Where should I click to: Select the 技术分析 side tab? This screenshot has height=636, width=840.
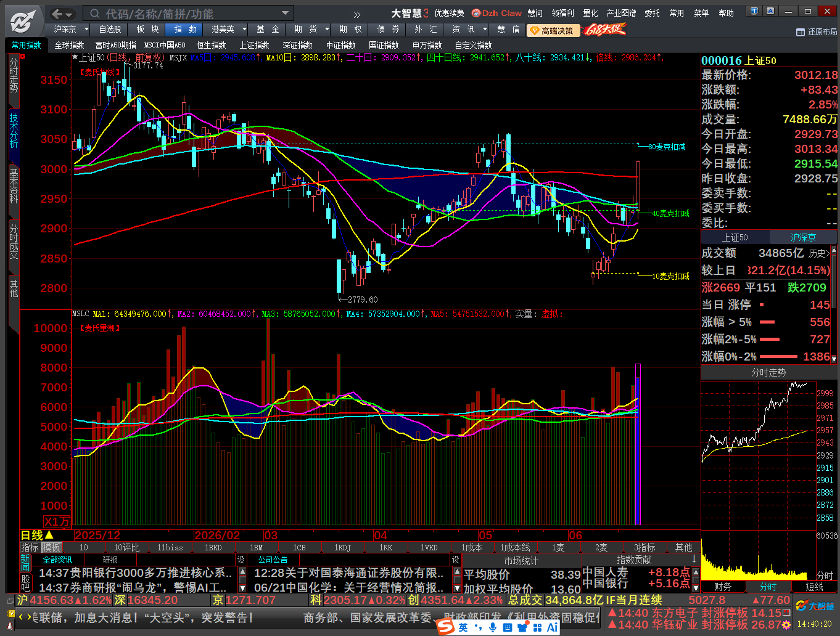click(14, 130)
